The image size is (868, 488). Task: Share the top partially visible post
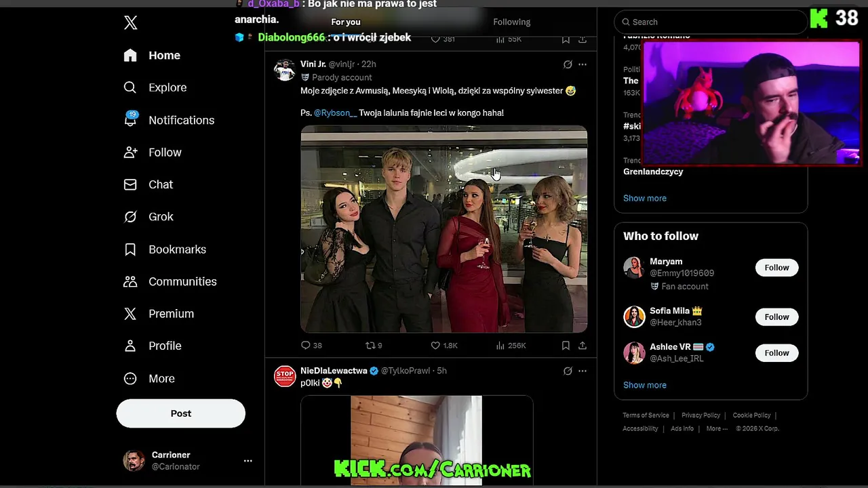(x=583, y=39)
